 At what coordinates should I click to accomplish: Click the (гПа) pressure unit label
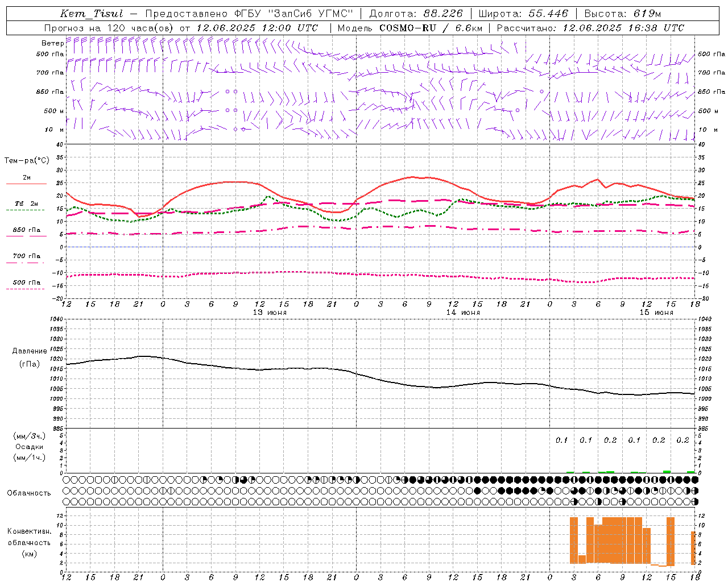tap(29, 364)
